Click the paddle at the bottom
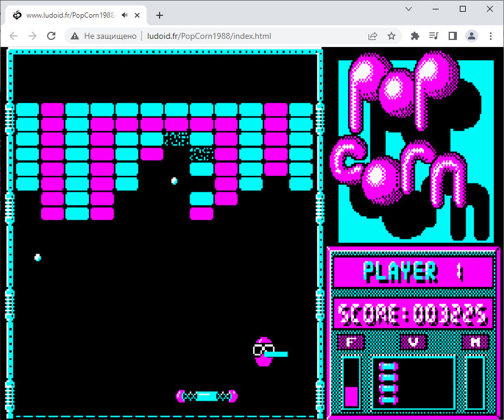The image size is (504, 420). [x=207, y=396]
